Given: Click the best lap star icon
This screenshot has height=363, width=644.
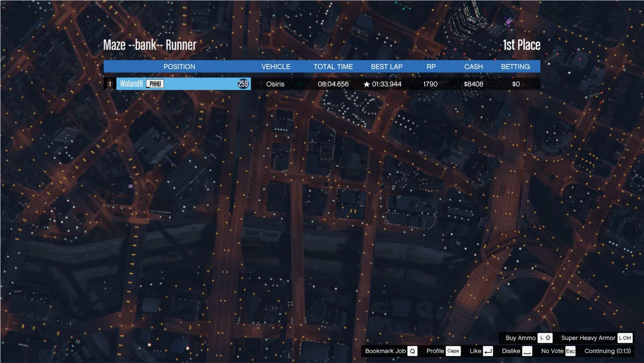Looking at the screenshot, I should pyautogui.click(x=366, y=84).
